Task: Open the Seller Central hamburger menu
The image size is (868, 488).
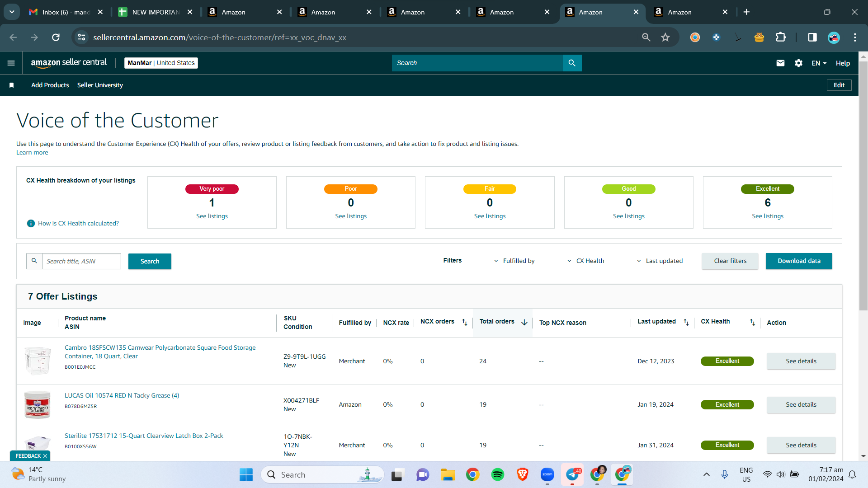Action: pos(11,63)
